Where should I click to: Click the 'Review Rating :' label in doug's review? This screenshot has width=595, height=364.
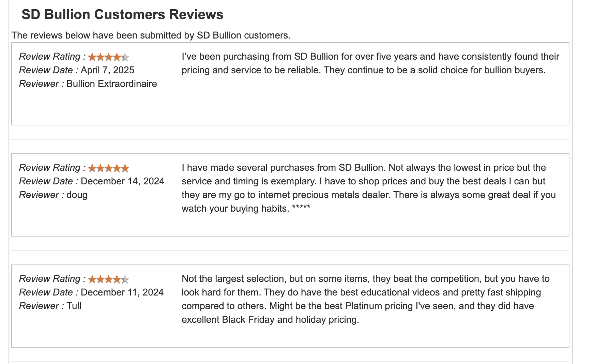[52, 168]
